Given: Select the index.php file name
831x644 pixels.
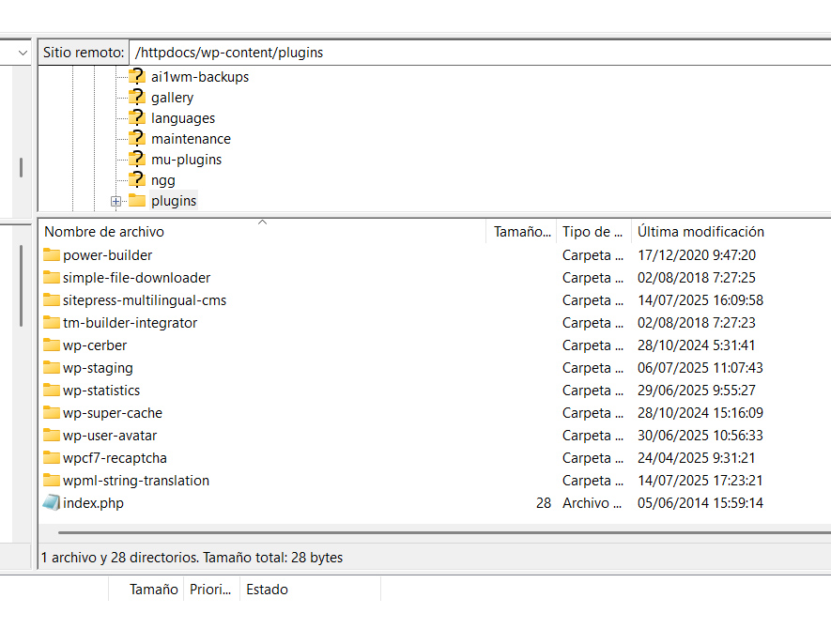Looking at the screenshot, I should tap(93, 502).
